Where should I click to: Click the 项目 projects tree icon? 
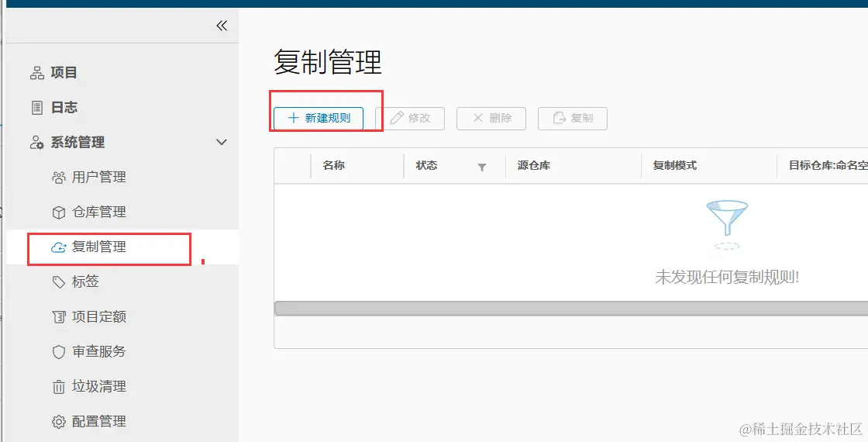tap(37, 73)
